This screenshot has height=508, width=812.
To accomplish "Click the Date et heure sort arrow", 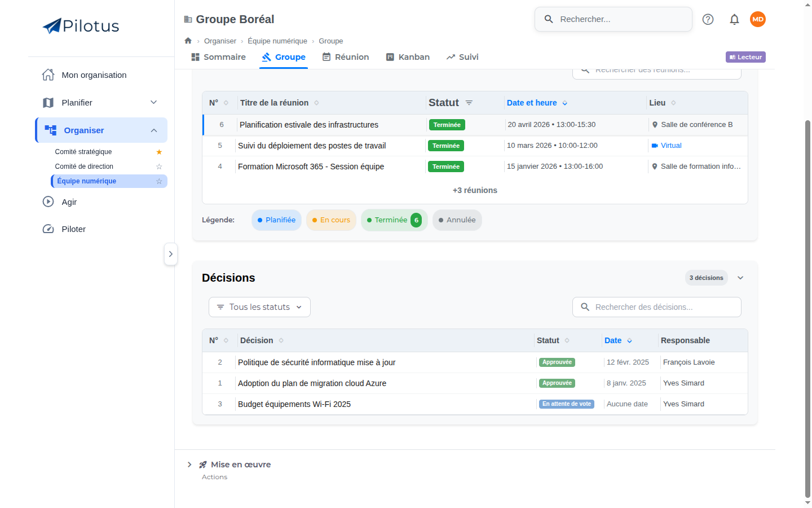I will pyautogui.click(x=564, y=103).
